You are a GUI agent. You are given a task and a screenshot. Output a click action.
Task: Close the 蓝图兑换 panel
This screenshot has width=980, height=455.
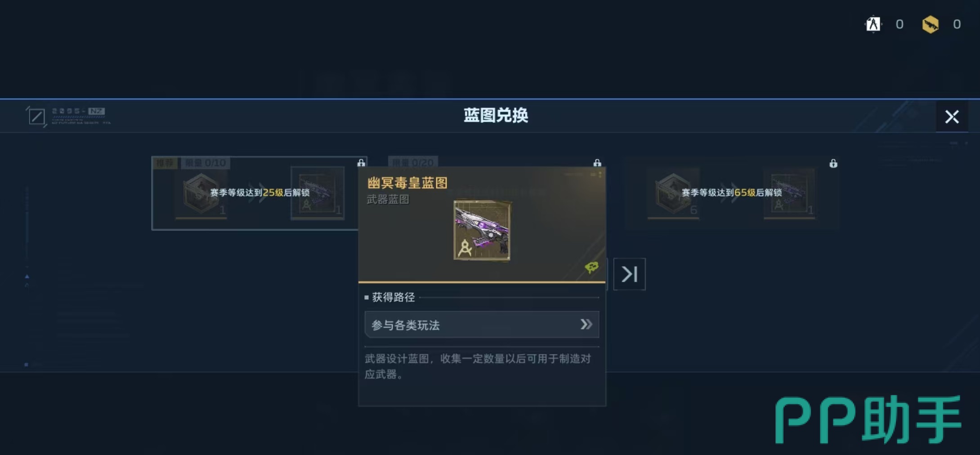952,117
